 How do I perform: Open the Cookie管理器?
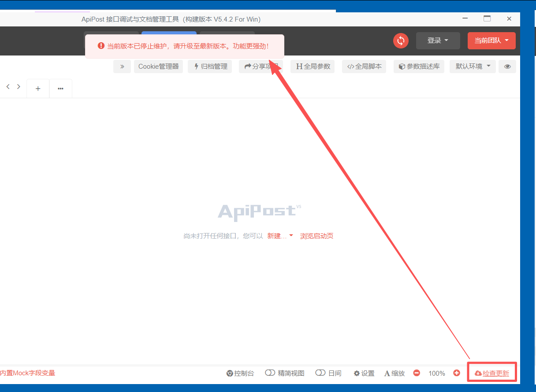(x=158, y=67)
